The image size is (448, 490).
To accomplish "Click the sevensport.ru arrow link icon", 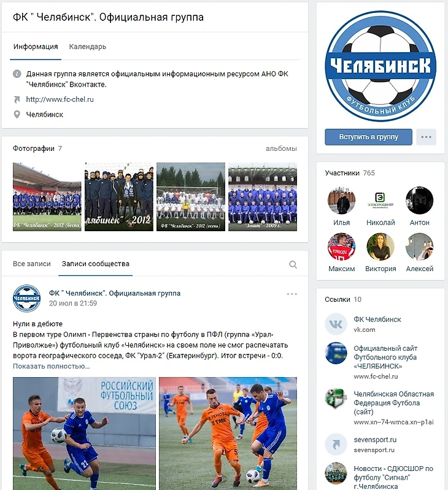I will coord(336,445).
